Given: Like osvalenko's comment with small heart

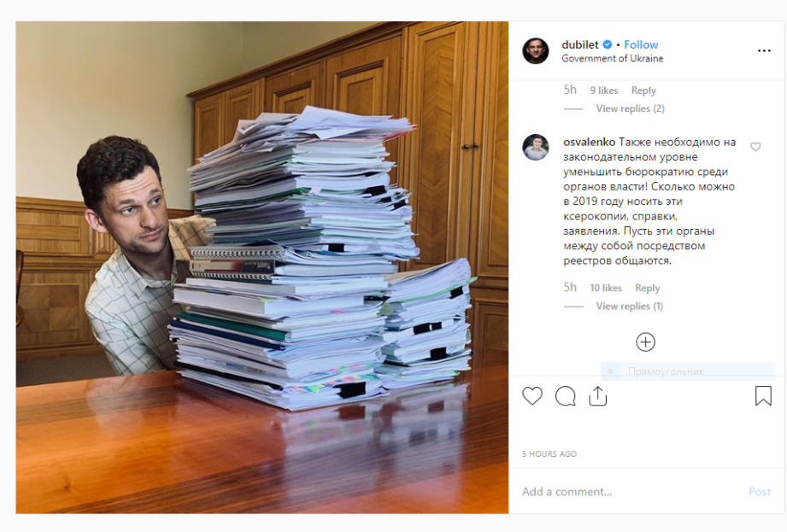Looking at the screenshot, I should click(755, 147).
